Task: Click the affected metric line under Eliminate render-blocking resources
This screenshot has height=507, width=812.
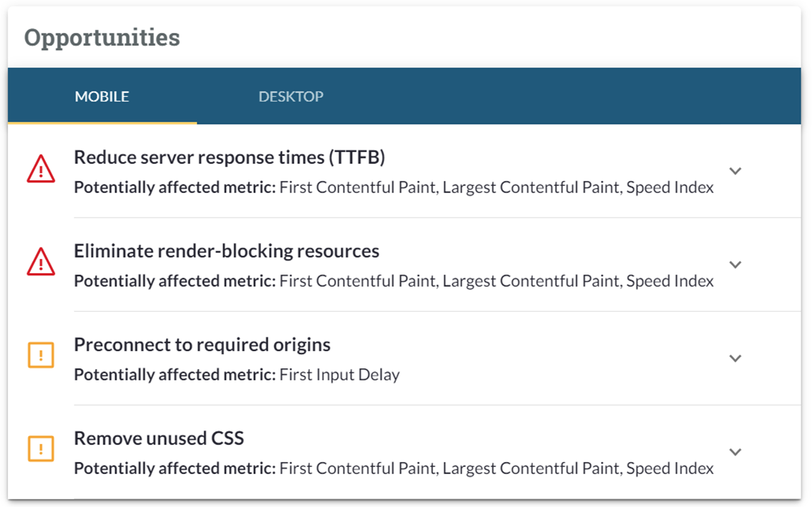Action: pos(393,282)
